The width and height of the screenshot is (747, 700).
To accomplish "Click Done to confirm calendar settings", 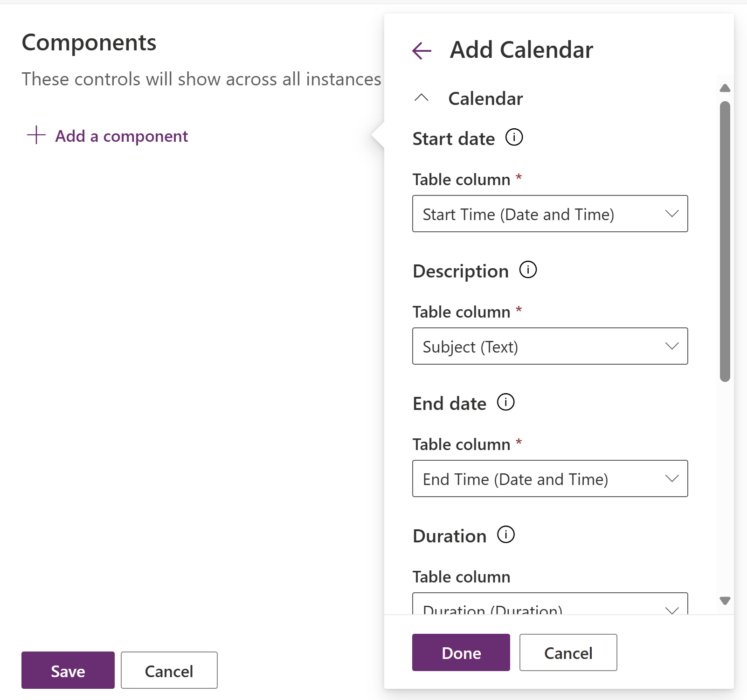I will click(x=461, y=653).
